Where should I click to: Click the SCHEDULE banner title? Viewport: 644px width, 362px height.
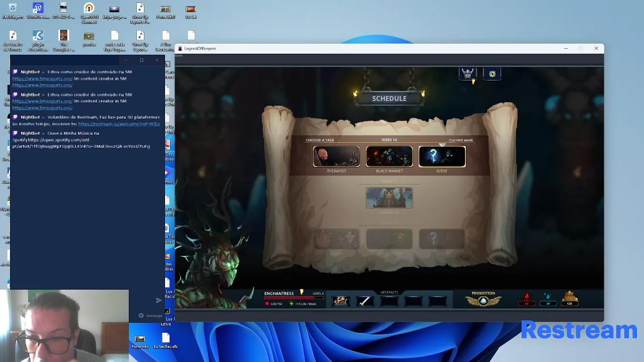click(x=389, y=99)
